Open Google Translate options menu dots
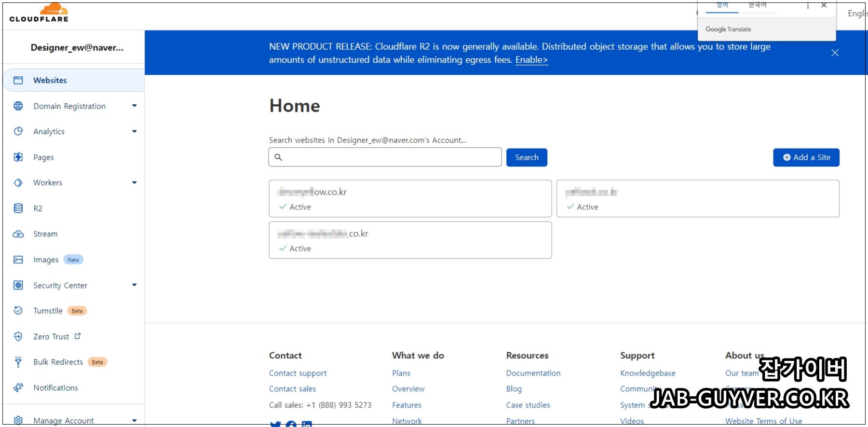 click(x=808, y=6)
